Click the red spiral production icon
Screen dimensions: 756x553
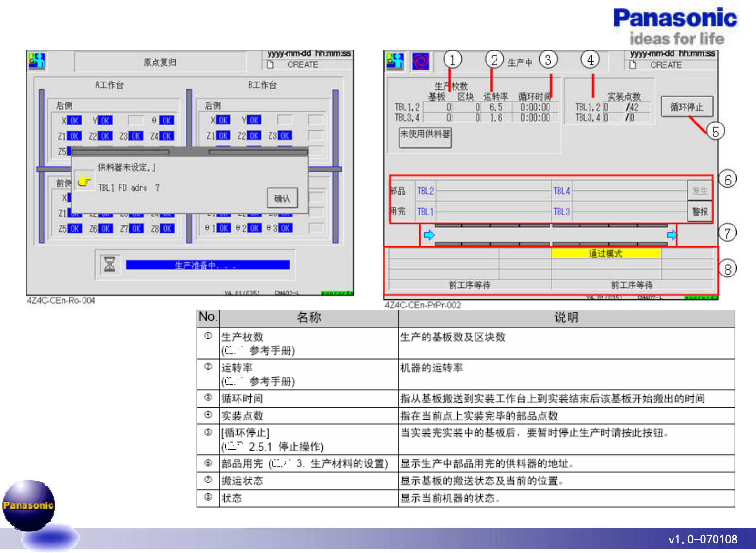pyautogui.click(x=420, y=61)
